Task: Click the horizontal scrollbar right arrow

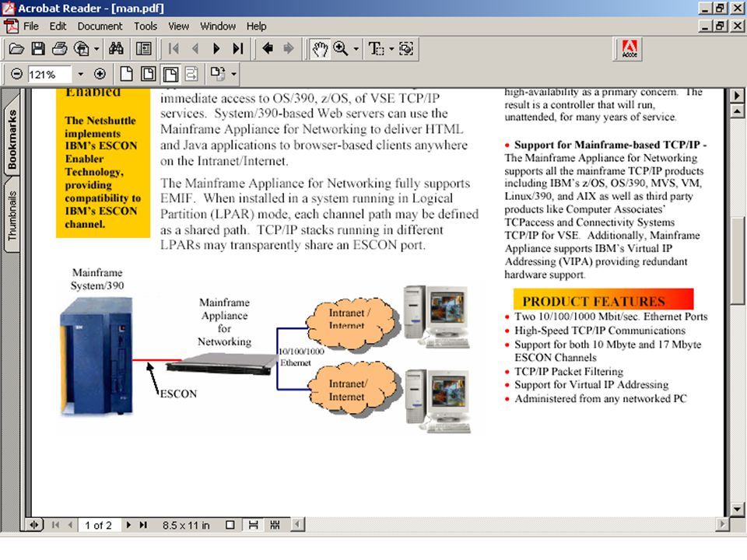Action: pos(722,525)
